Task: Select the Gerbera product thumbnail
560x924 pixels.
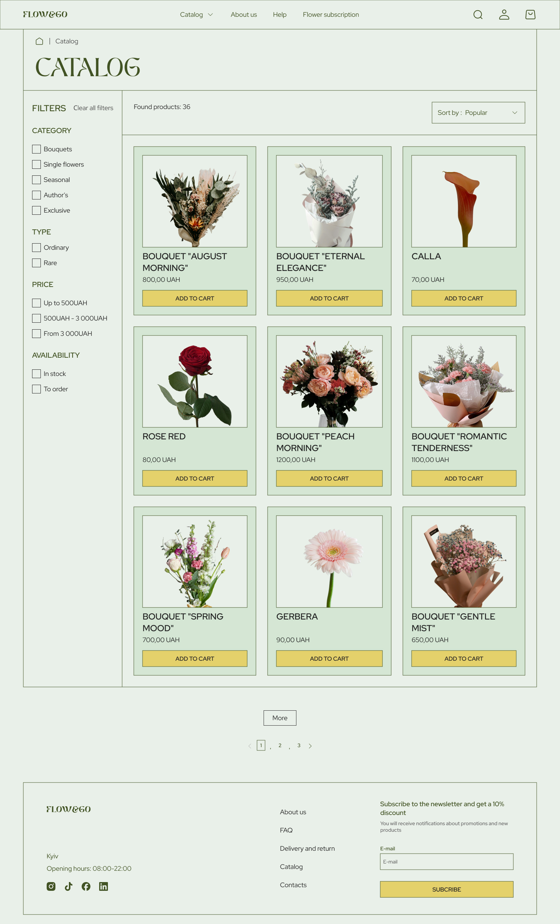Action: click(329, 562)
